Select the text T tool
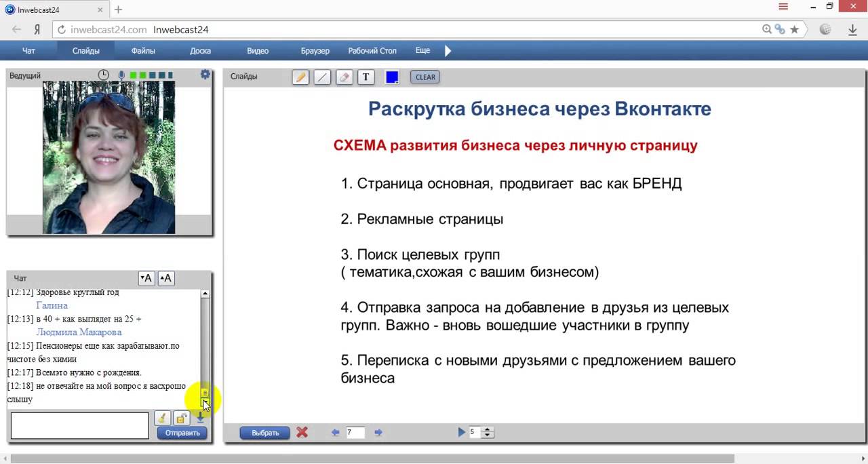The width and height of the screenshot is (868, 464). pos(366,77)
